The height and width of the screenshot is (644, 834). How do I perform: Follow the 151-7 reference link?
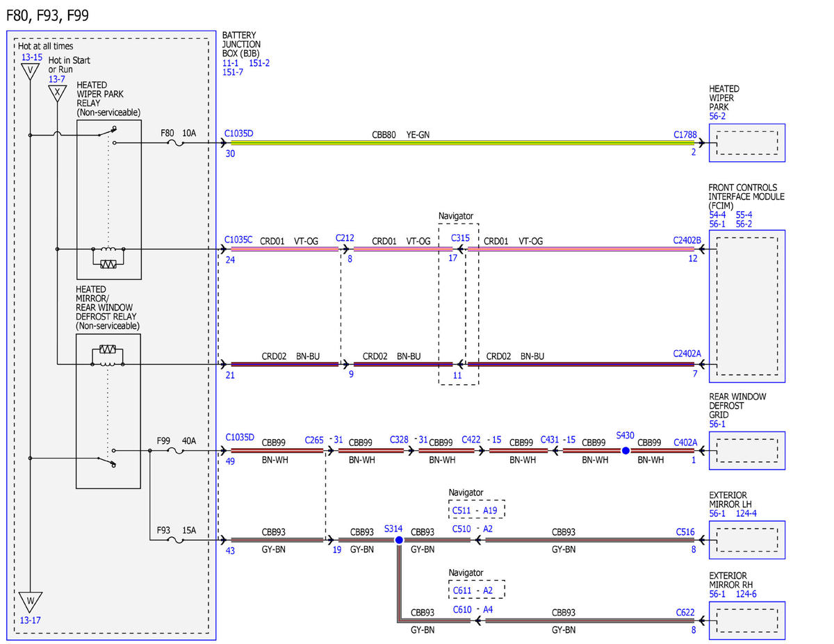pyautogui.click(x=233, y=72)
